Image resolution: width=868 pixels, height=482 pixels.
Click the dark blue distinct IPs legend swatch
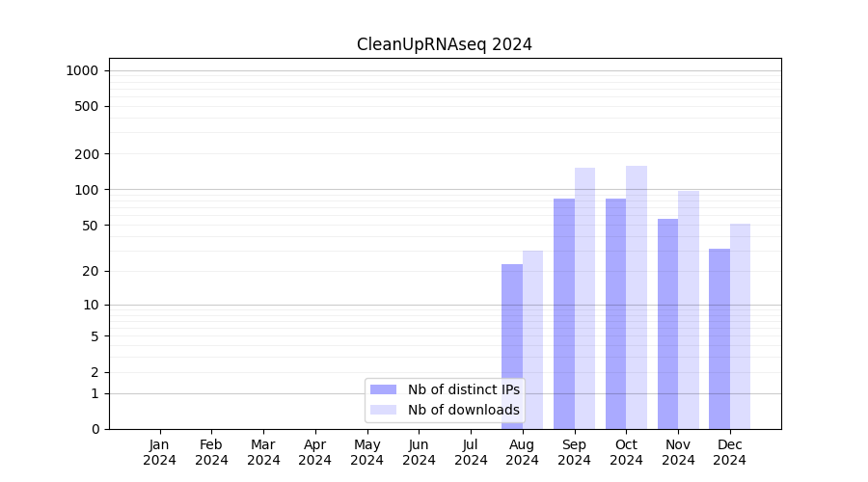pos(383,389)
